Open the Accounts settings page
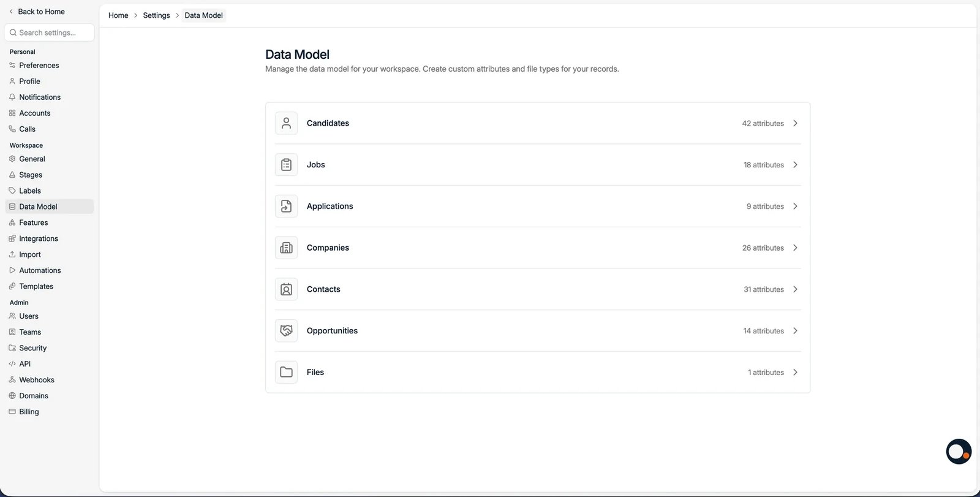This screenshot has width=980, height=497. point(50,113)
